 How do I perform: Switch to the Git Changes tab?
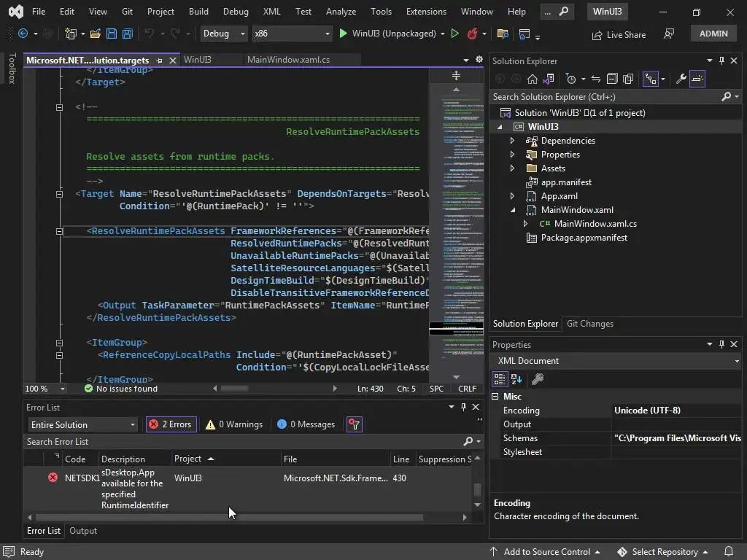589,324
